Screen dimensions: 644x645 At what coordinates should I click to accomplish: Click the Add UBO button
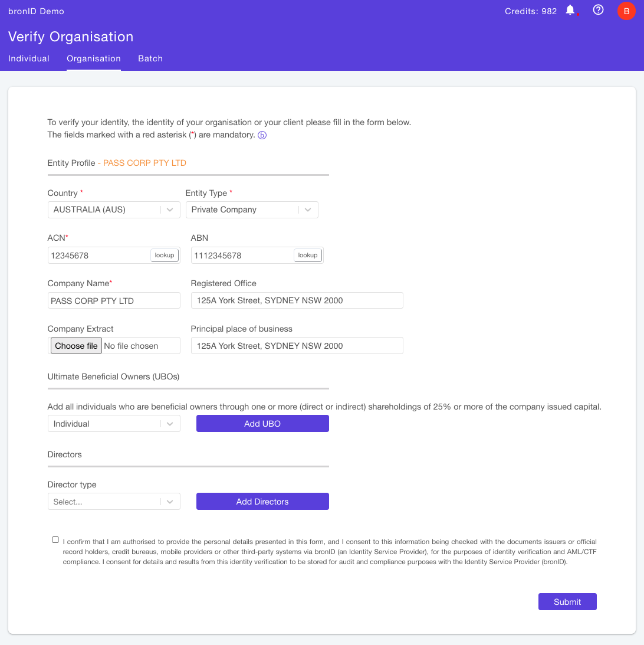[x=262, y=424]
